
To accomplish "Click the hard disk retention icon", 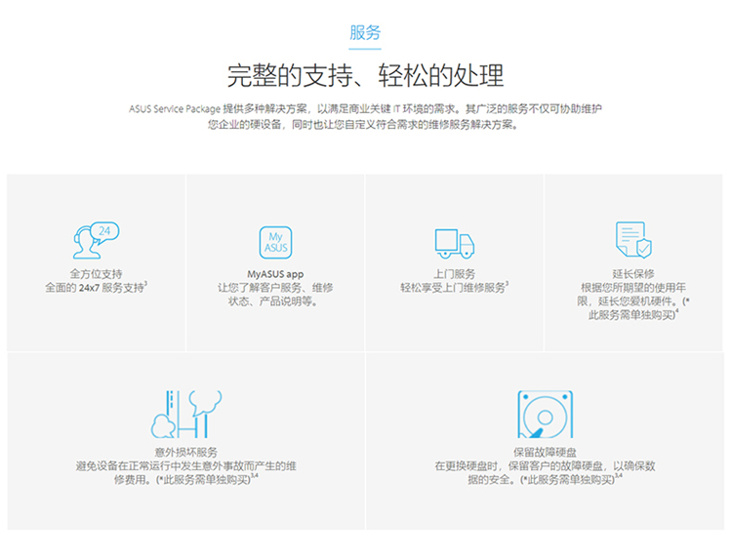I will pyautogui.click(x=545, y=414).
